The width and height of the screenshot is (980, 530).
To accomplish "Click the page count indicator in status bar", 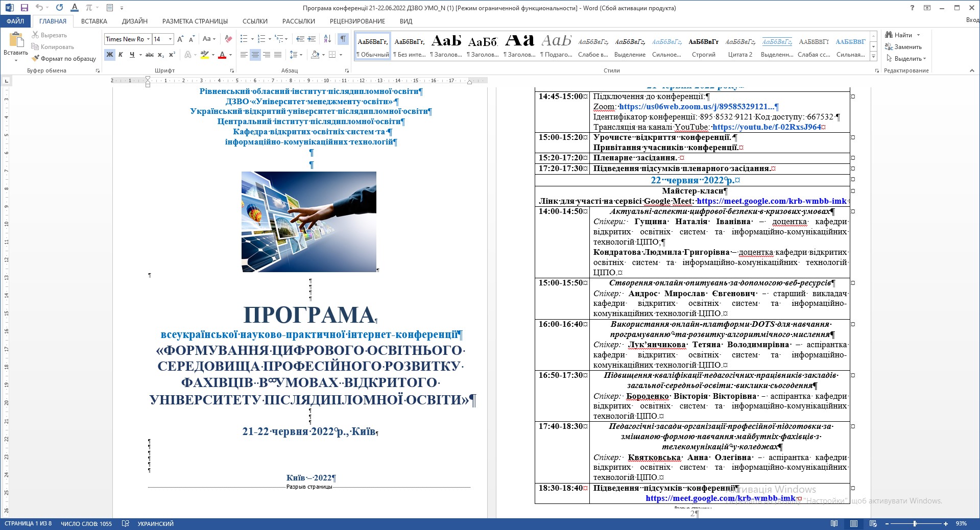I will point(28,524).
